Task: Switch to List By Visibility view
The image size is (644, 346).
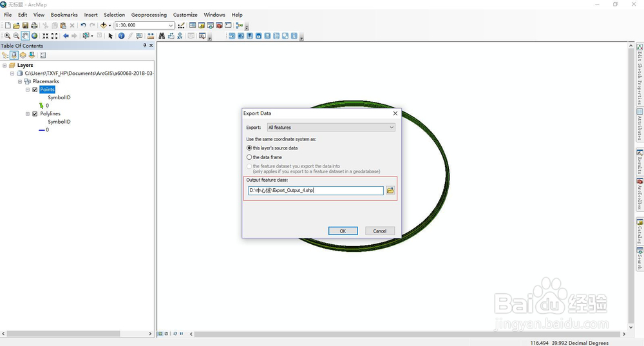Action: pyautogui.click(x=23, y=55)
